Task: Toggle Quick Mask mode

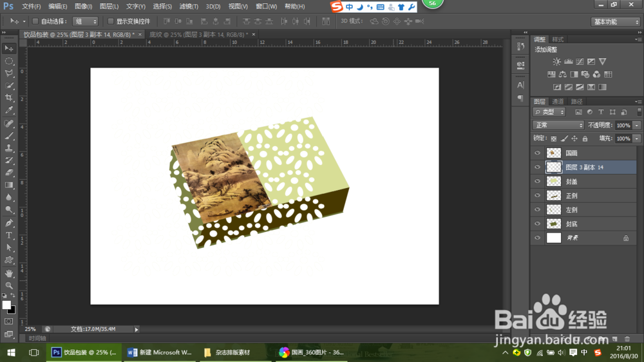Action: (8, 321)
